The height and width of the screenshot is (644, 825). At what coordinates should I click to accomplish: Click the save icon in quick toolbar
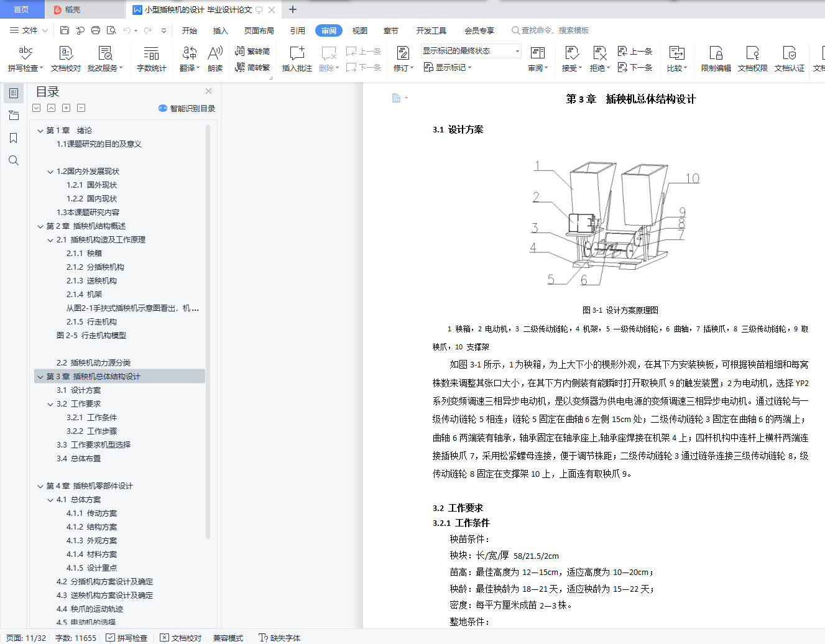pyautogui.click(x=65, y=30)
